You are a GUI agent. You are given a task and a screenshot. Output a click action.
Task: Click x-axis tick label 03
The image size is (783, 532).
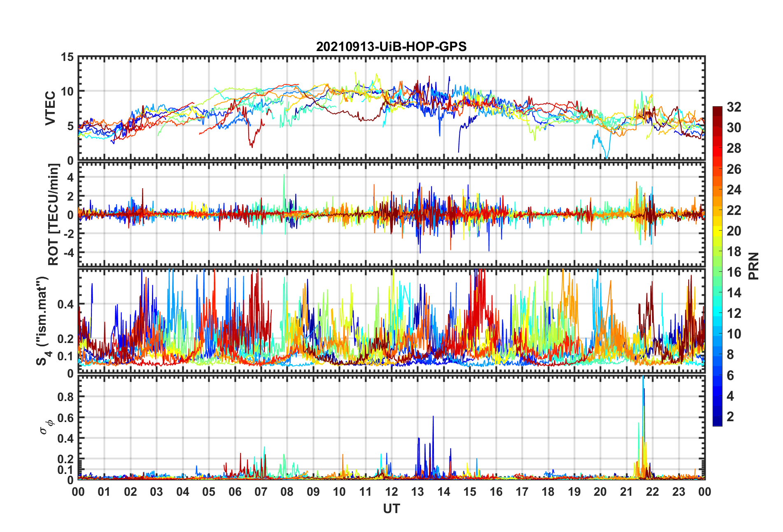point(156,492)
